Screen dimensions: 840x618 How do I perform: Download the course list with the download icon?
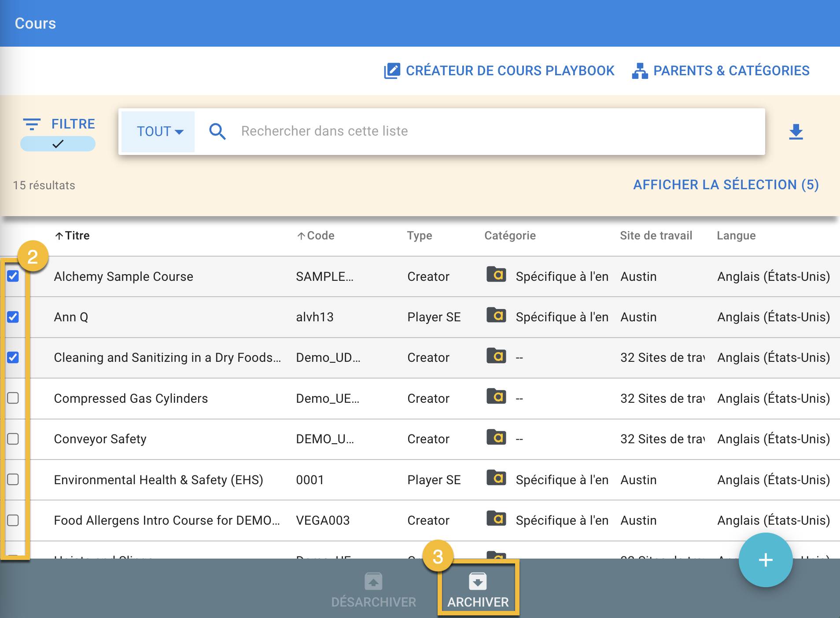[796, 132]
